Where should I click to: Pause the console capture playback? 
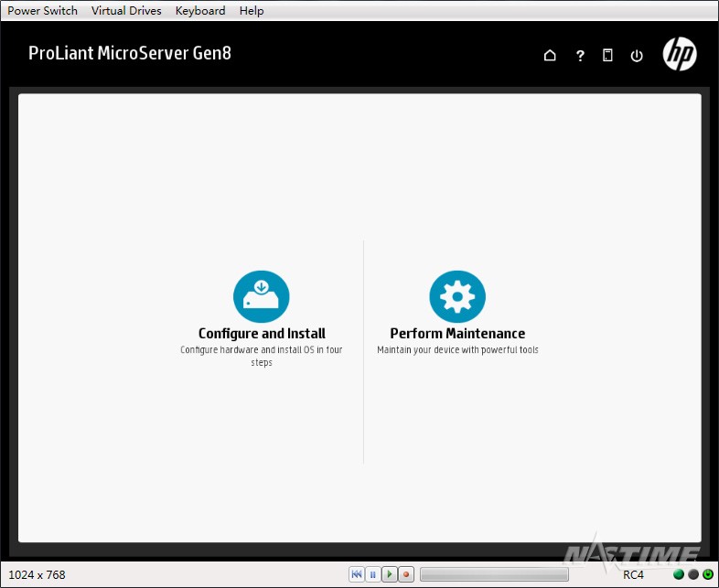(373, 574)
